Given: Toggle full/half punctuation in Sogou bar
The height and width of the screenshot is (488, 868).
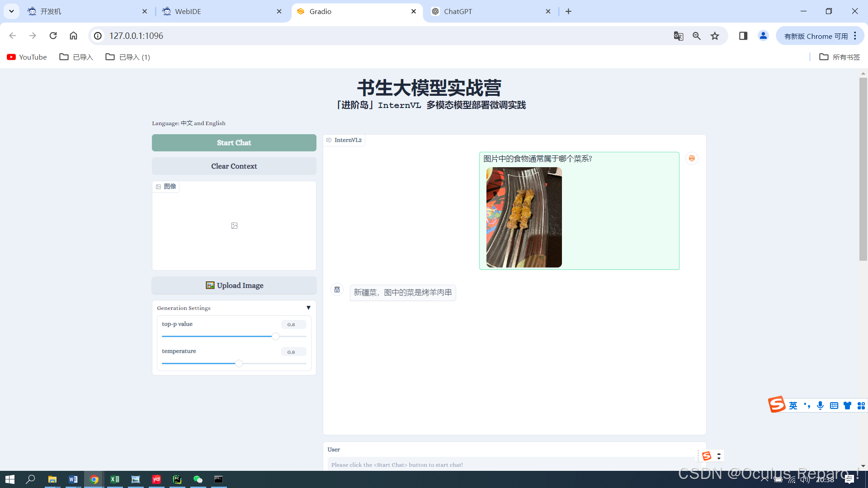Looking at the screenshot, I should [x=807, y=405].
